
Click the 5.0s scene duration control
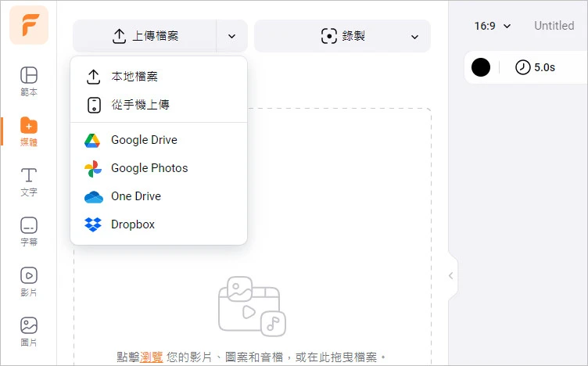pyautogui.click(x=535, y=67)
